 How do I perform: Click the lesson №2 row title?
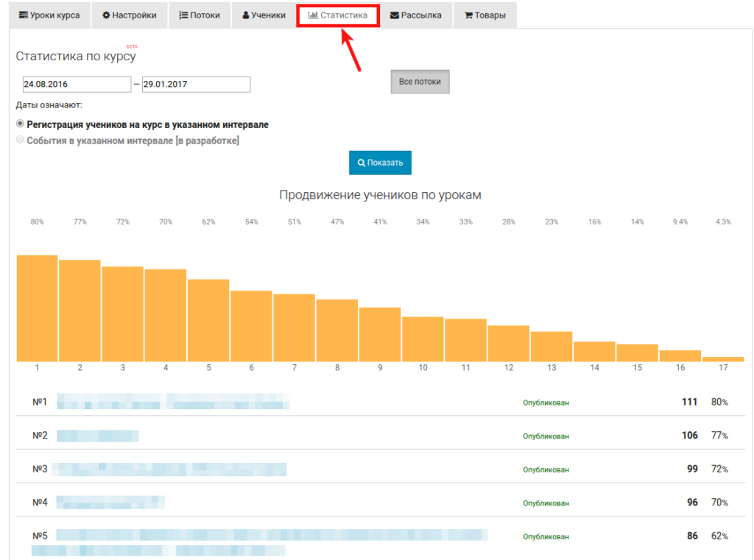pyautogui.click(x=97, y=436)
